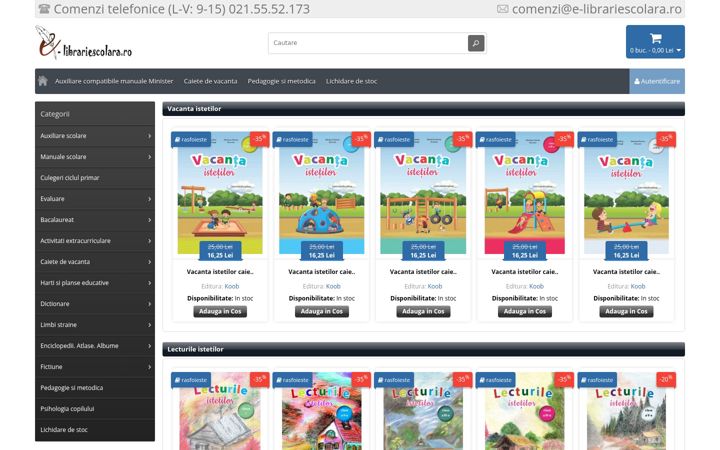Add sandbox Vacanta istetilor book to cart
720x450 pixels.
coord(220,311)
